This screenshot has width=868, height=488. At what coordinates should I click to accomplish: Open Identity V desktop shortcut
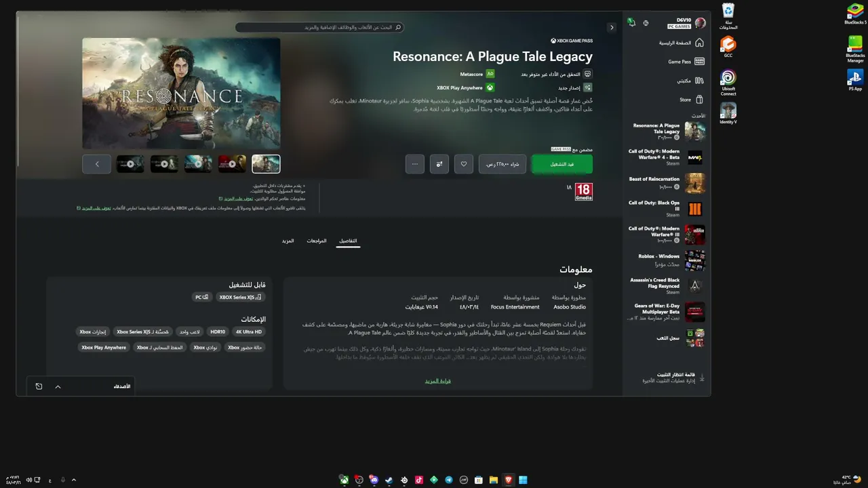tap(728, 113)
